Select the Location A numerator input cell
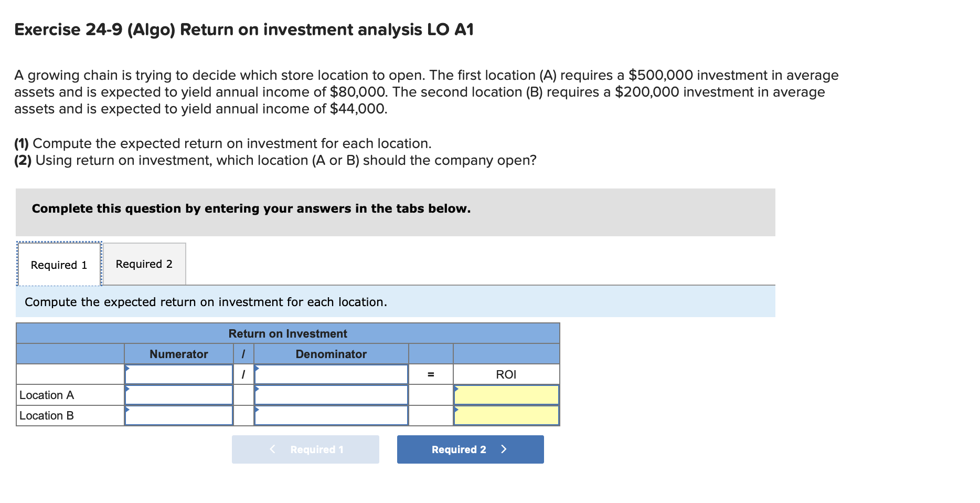 pyautogui.click(x=178, y=395)
